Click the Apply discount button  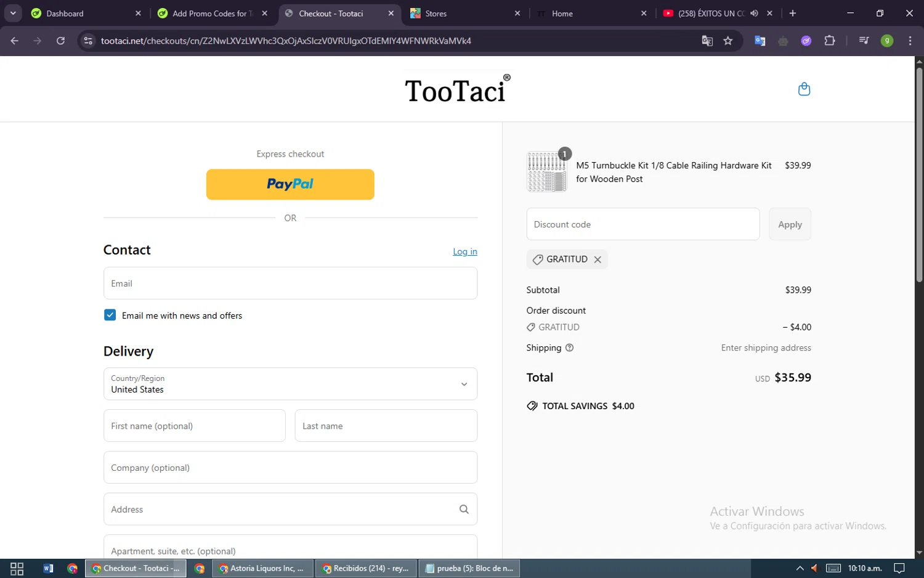coord(790,224)
